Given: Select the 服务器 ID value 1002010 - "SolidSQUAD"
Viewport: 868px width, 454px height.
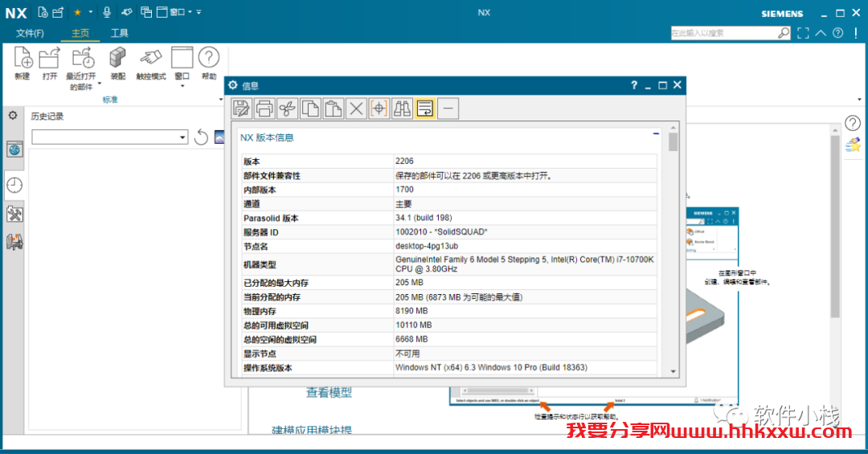Looking at the screenshot, I should [x=441, y=232].
